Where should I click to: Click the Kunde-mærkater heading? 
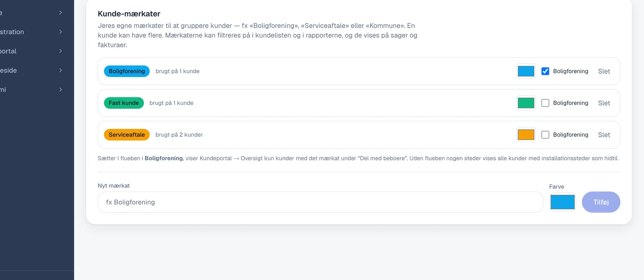(x=129, y=14)
